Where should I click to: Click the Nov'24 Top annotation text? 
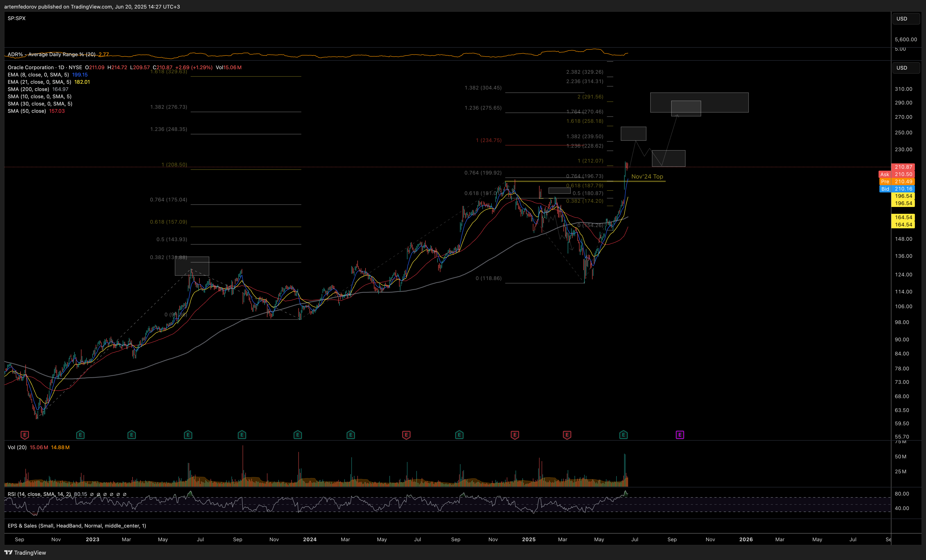coord(647,177)
